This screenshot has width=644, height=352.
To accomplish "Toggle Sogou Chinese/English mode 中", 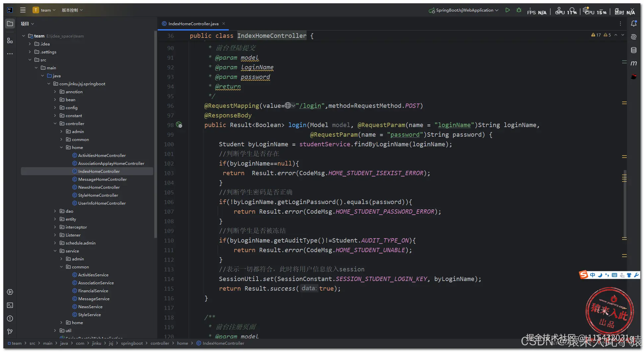I will [x=593, y=275].
